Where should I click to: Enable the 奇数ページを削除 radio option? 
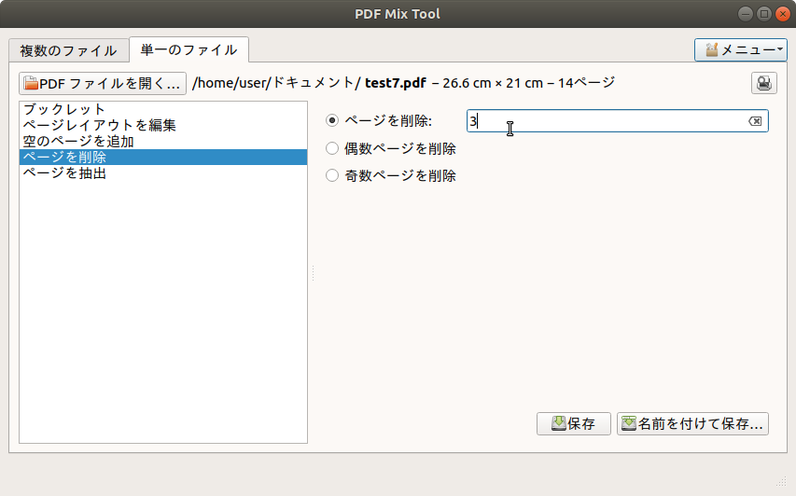coord(332,176)
